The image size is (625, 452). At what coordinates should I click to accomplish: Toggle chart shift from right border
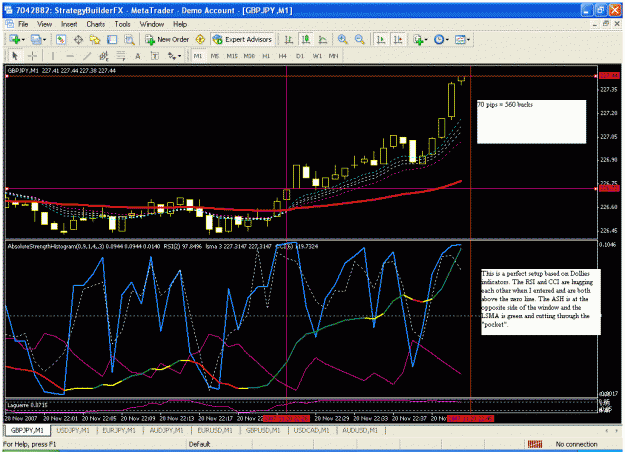click(x=398, y=39)
